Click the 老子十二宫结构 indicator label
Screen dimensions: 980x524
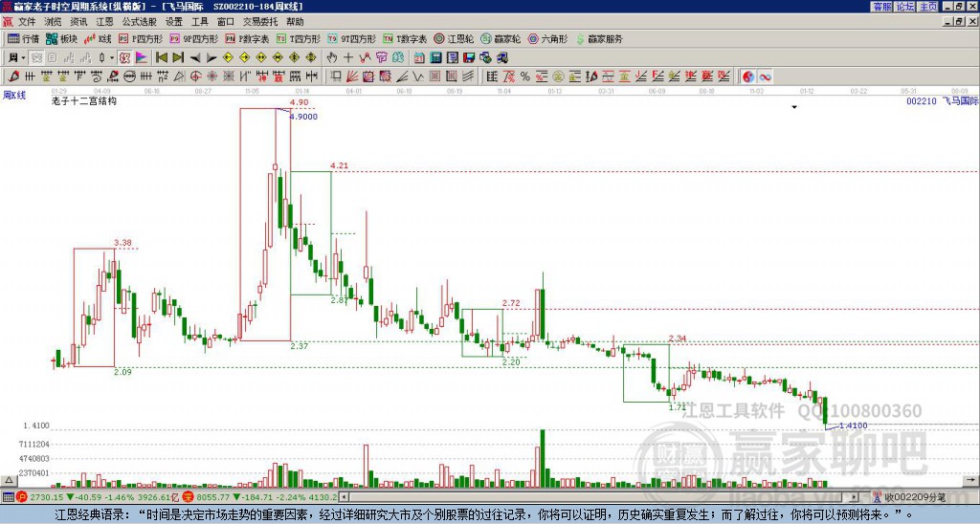[x=84, y=100]
